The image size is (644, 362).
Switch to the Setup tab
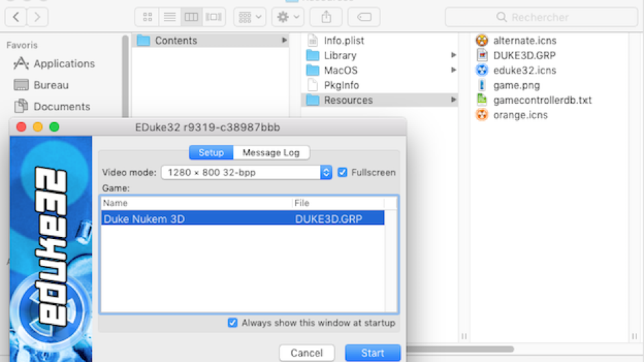(x=211, y=152)
